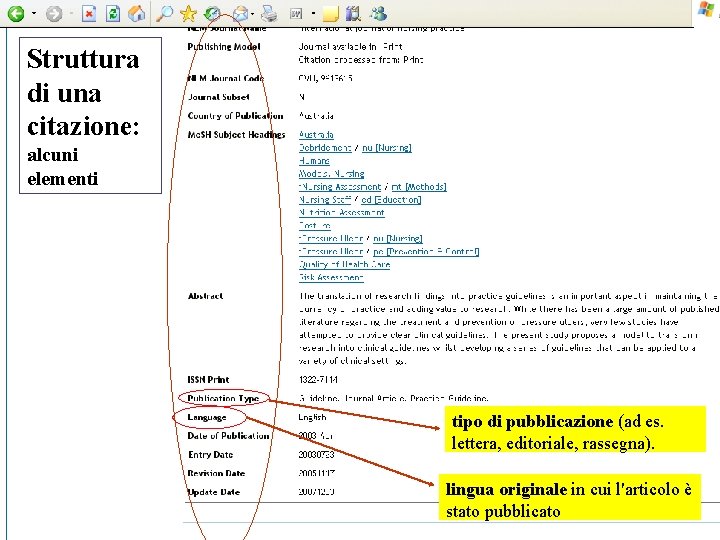Follow the mt [Methods] subheading link
The height and width of the screenshot is (540, 720).
(x=419, y=186)
